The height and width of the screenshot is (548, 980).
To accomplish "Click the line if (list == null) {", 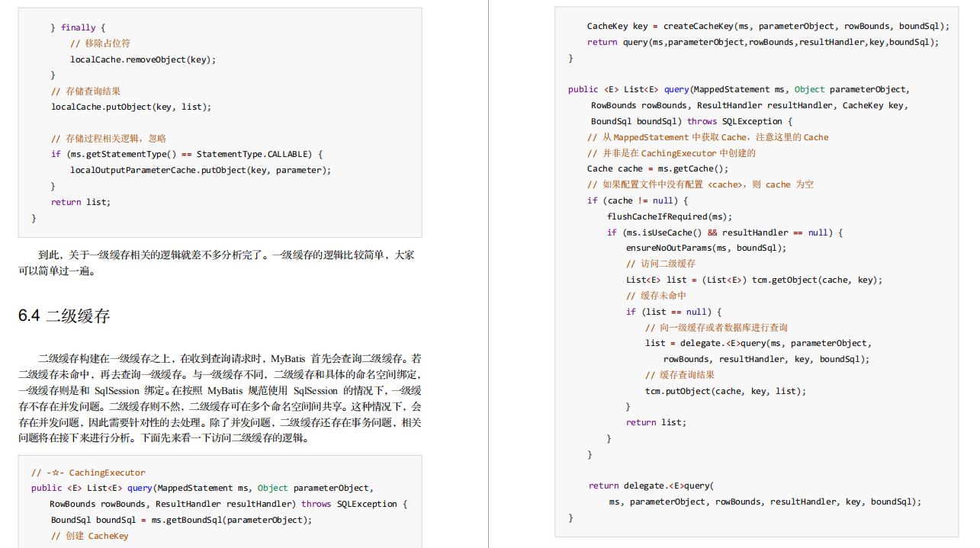I will 673,312.
